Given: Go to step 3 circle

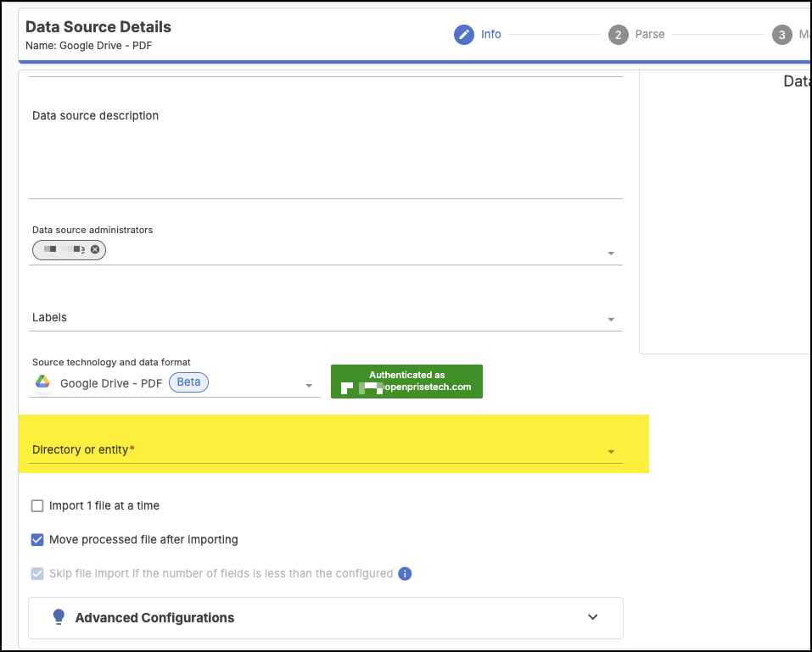Looking at the screenshot, I should tap(782, 35).
